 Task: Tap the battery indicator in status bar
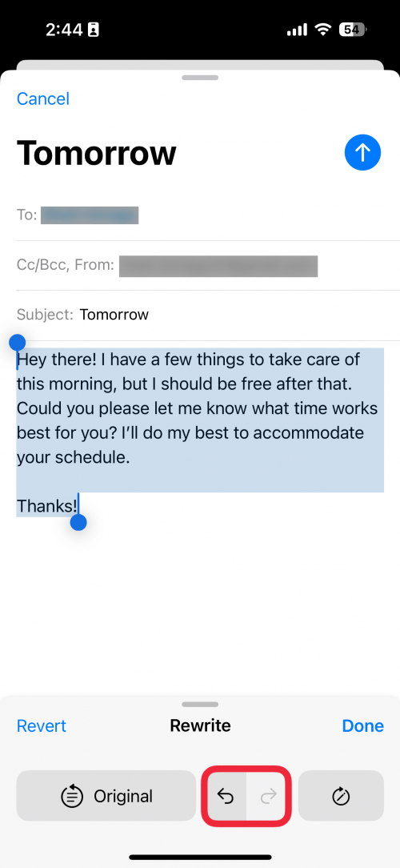pyautogui.click(x=353, y=30)
